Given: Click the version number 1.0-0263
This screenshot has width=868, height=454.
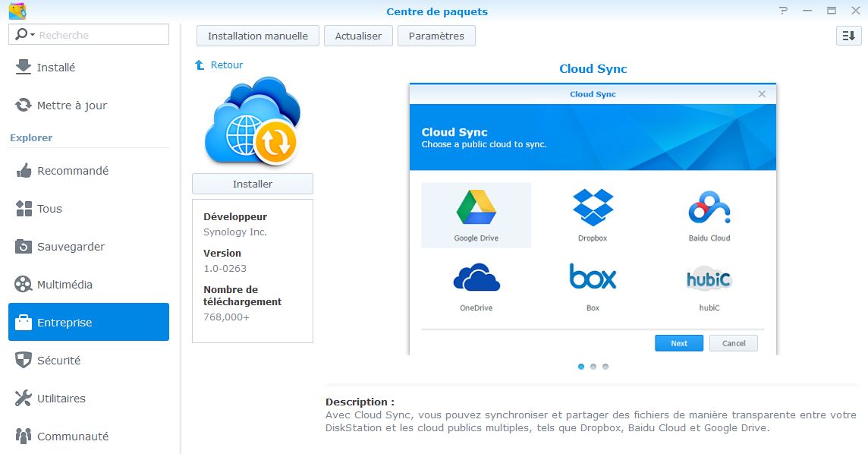Looking at the screenshot, I should (x=225, y=269).
